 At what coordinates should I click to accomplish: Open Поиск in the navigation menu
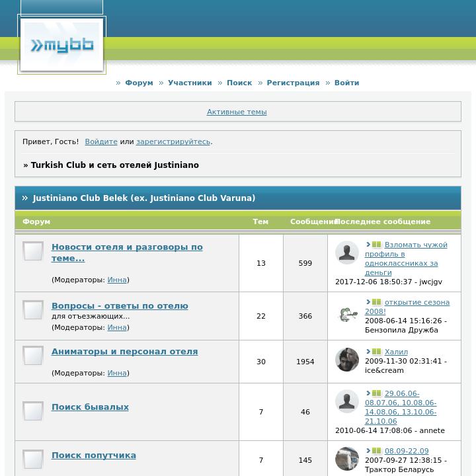239,83
